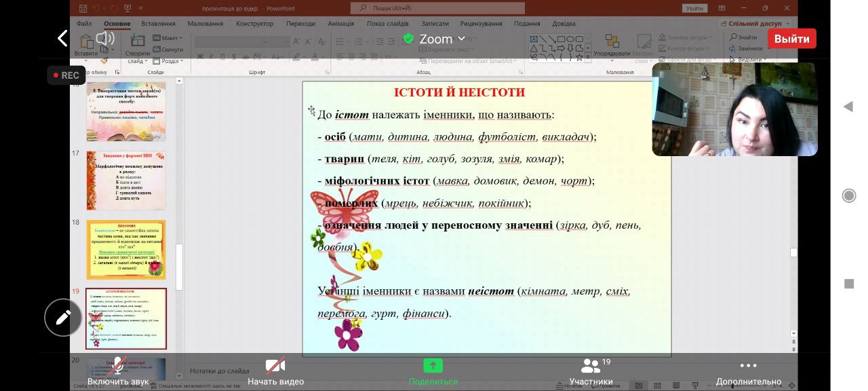The image size is (868, 391).
Task: Expand the Zoom meeting info chevron
Action: pyautogui.click(x=462, y=39)
